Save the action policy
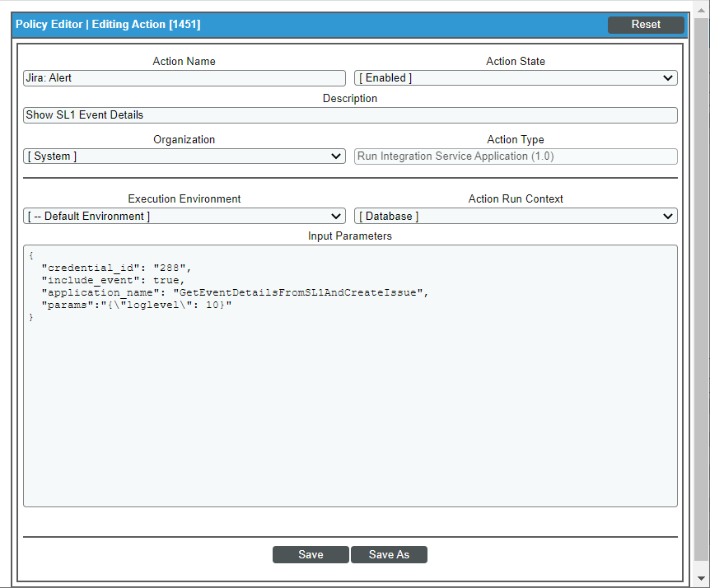This screenshot has height=588, width=710. (311, 554)
